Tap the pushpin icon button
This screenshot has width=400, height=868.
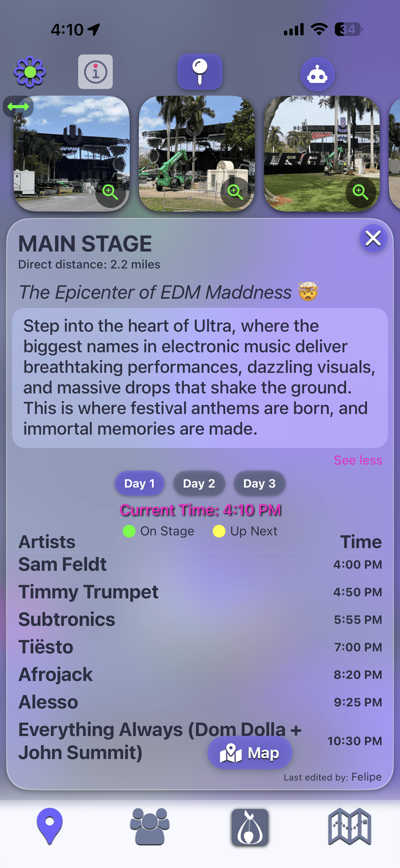(200, 72)
